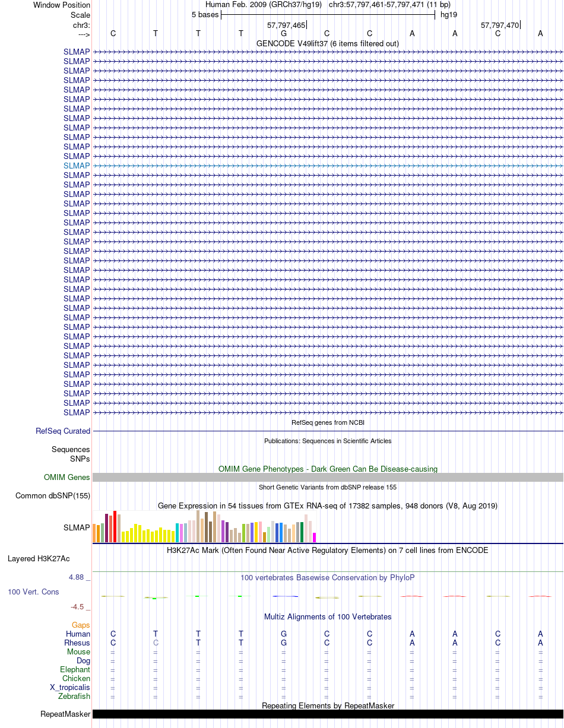This screenshot has height=728, width=564.
Task: Click the 57,797,465 position marker
Action: (x=286, y=25)
